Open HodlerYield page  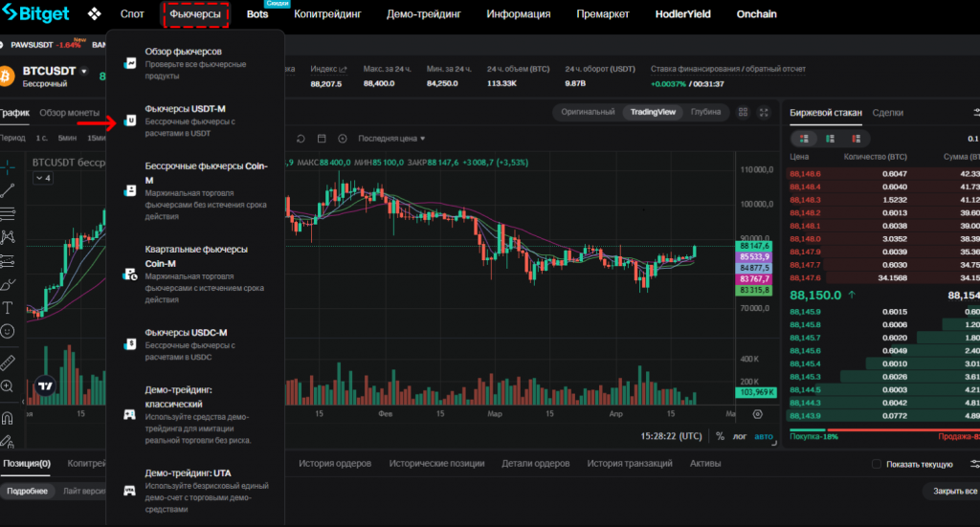[682, 13]
